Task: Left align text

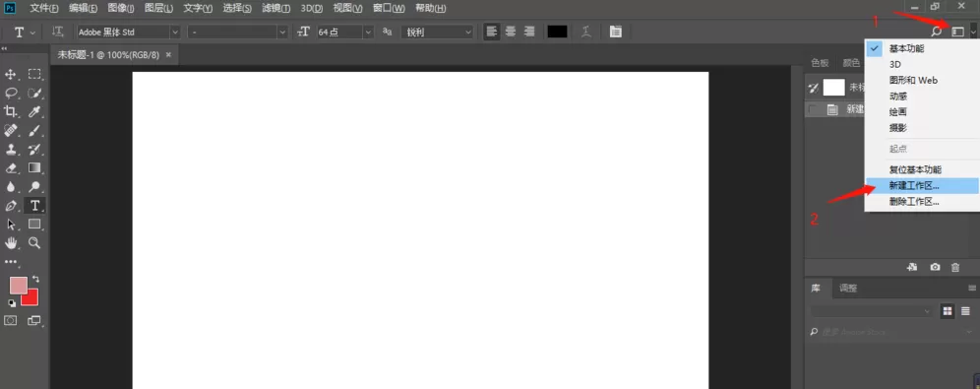Action: tap(493, 32)
